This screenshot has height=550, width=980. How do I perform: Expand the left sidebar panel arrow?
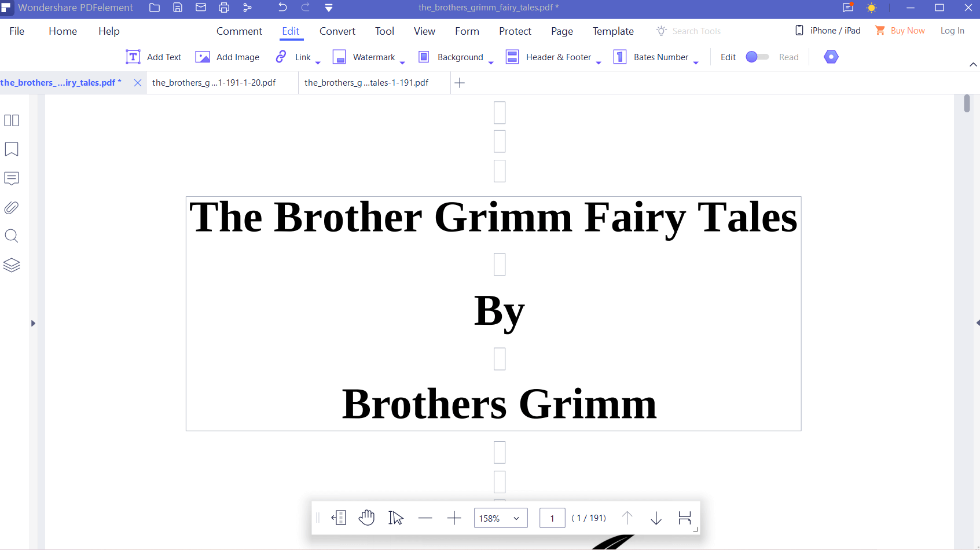click(x=33, y=323)
